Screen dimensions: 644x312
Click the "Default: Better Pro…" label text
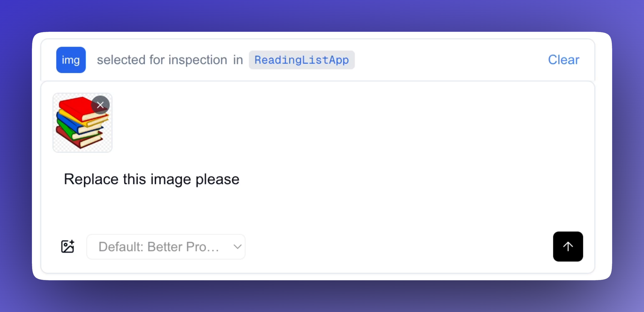[x=158, y=247]
